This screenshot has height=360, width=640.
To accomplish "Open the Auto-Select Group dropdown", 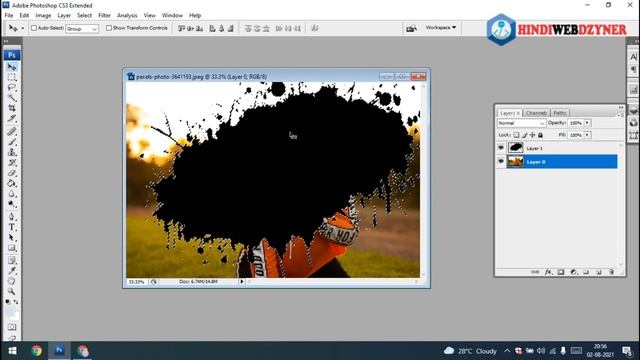I will (x=82, y=29).
